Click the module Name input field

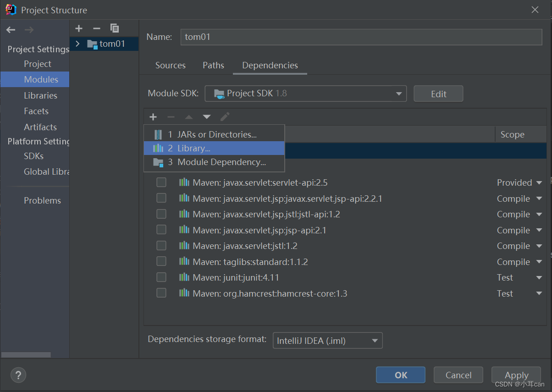pos(361,37)
